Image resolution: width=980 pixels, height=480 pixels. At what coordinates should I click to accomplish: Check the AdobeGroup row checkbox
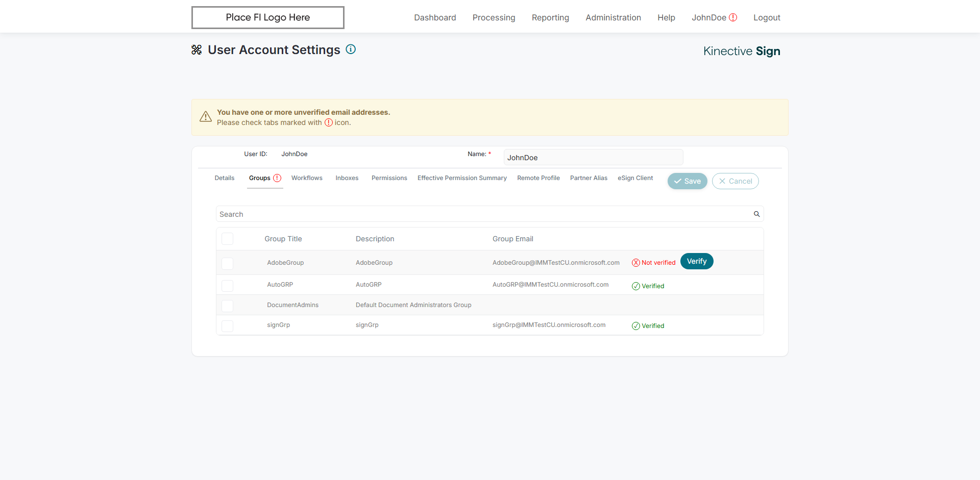[228, 263]
